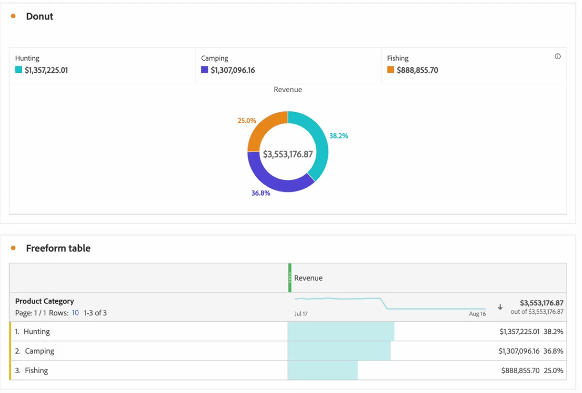Click the $1,357,225.01 legend value
The height and width of the screenshot is (393, 582).
46,70
